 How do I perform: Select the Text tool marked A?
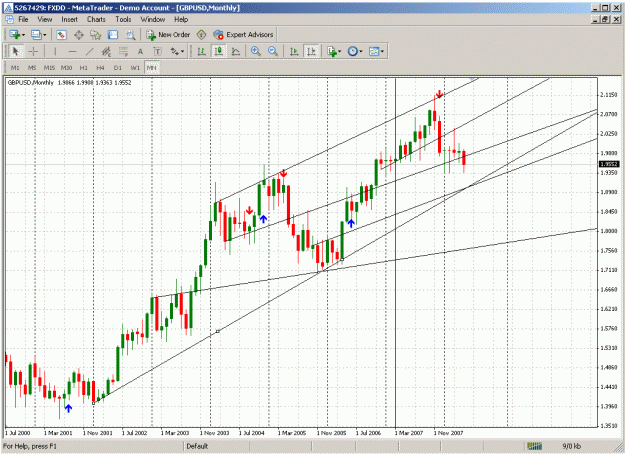(140, 51)
